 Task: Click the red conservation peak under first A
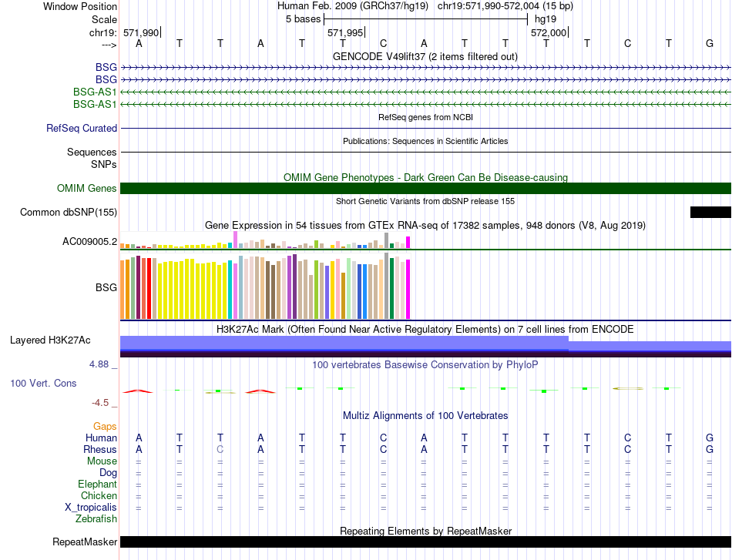click(138, 391)
